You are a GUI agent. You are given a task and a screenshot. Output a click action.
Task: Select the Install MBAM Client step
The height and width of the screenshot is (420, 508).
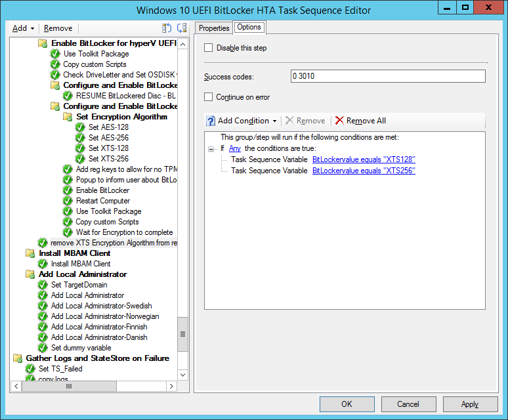pyautogui.click(x=81, y=264)
